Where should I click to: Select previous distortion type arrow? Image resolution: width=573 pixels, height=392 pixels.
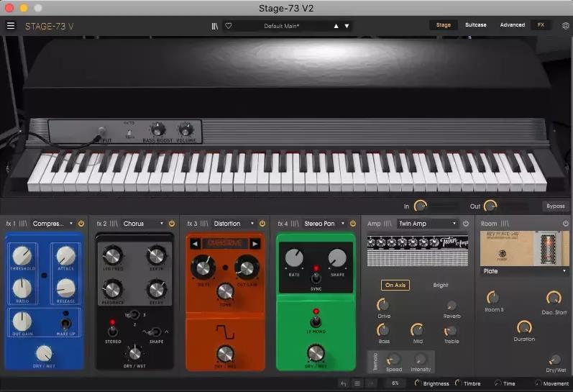tap(195, 244)
